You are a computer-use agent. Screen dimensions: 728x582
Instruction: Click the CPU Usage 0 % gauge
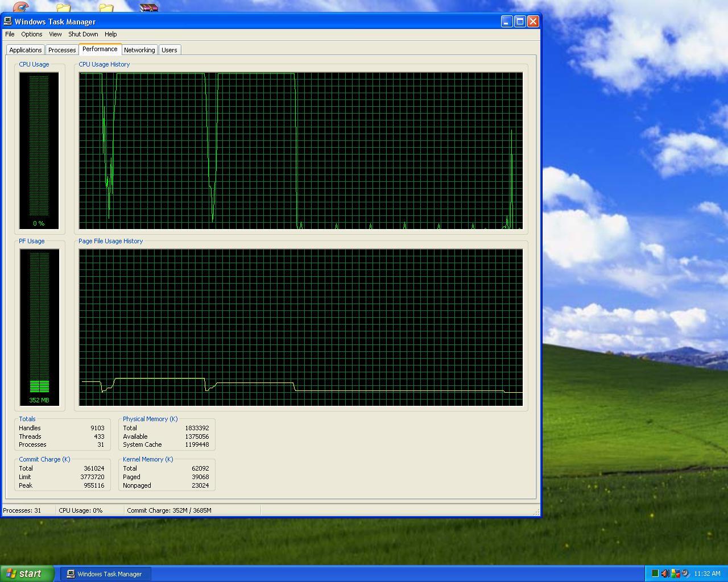coord(39,151)
